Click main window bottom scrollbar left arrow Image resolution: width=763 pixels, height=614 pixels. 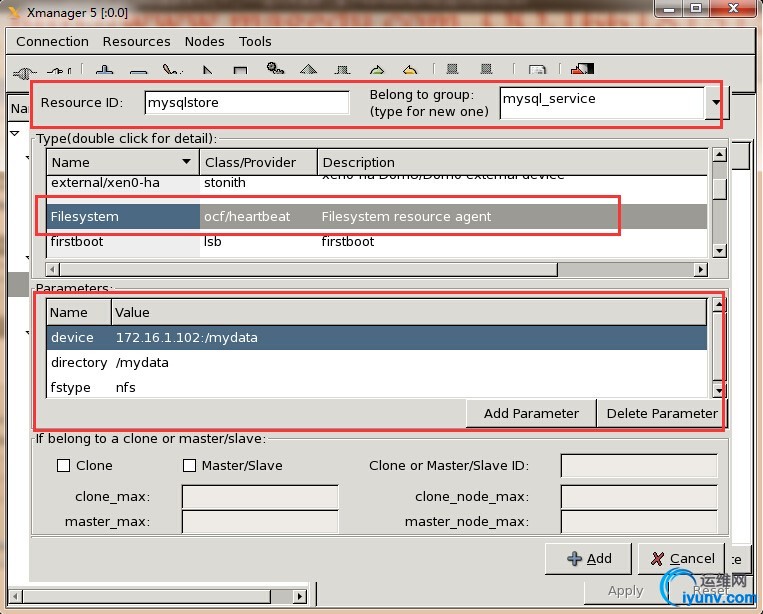[x=16, y=596]
